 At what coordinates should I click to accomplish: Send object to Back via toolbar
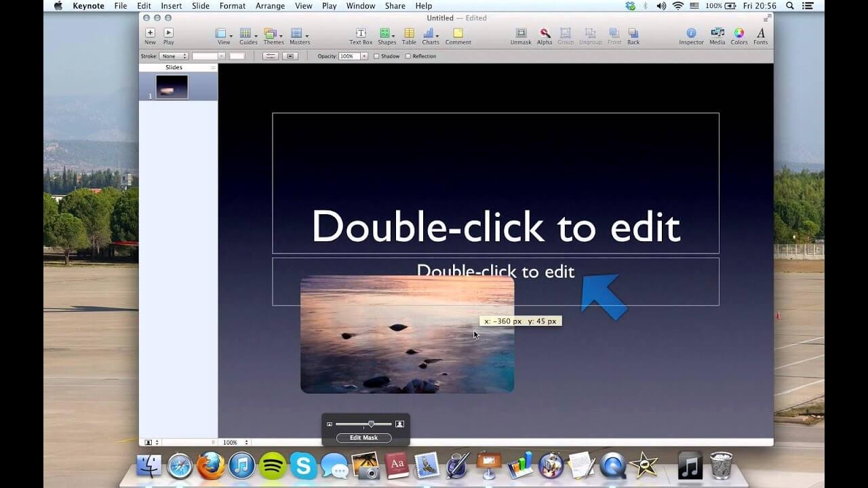[x=633, y=36]
